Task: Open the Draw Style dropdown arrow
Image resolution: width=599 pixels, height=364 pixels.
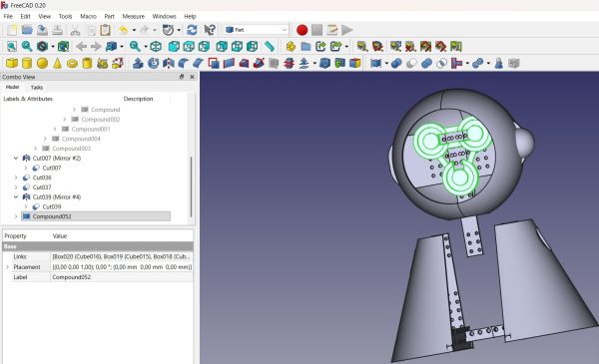Action: pos(53,47)
